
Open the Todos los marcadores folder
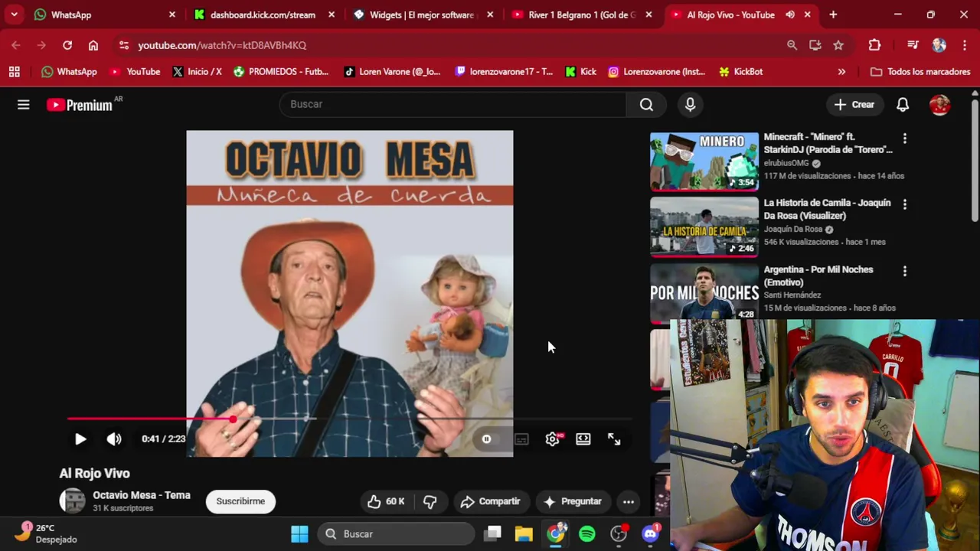tap(920, 72)
